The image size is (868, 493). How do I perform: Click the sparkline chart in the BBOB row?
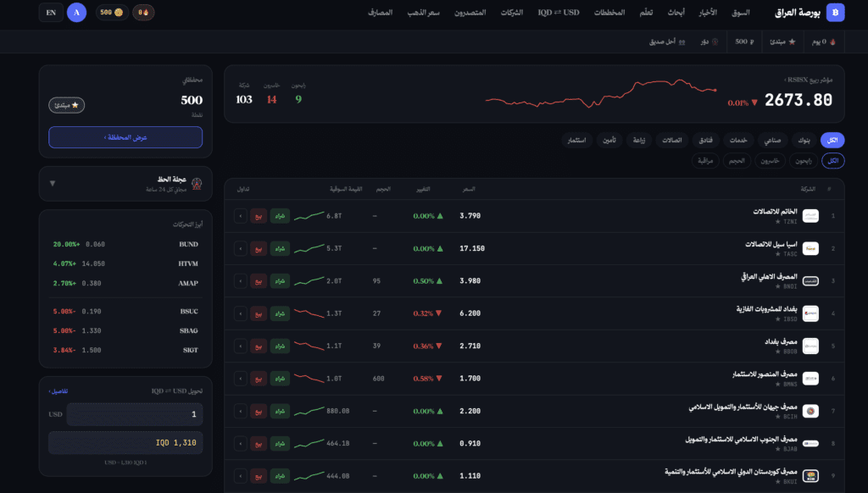point(309,346)
